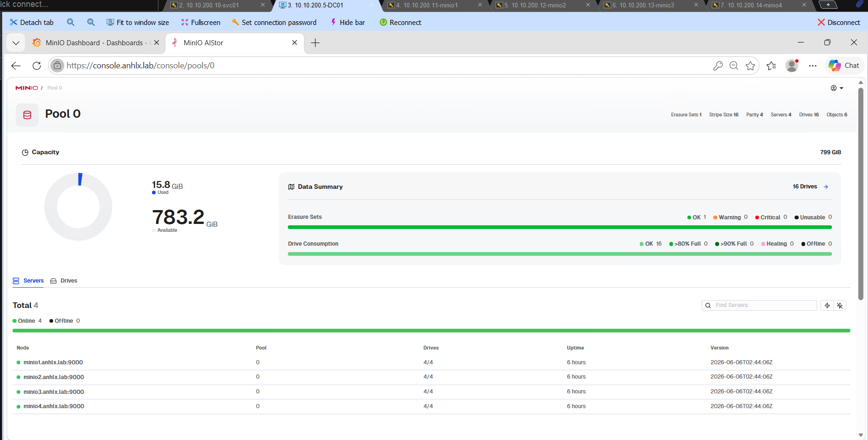Open the user account dropdown

(837, 88)
